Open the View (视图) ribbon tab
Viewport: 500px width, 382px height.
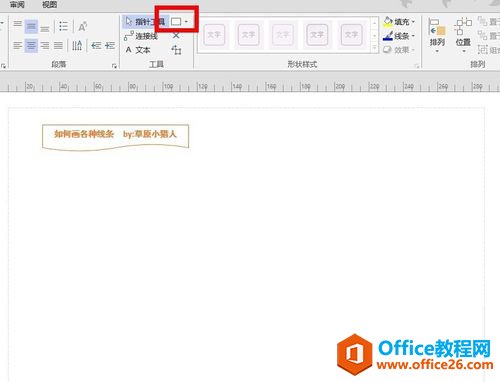click(49, 4)
